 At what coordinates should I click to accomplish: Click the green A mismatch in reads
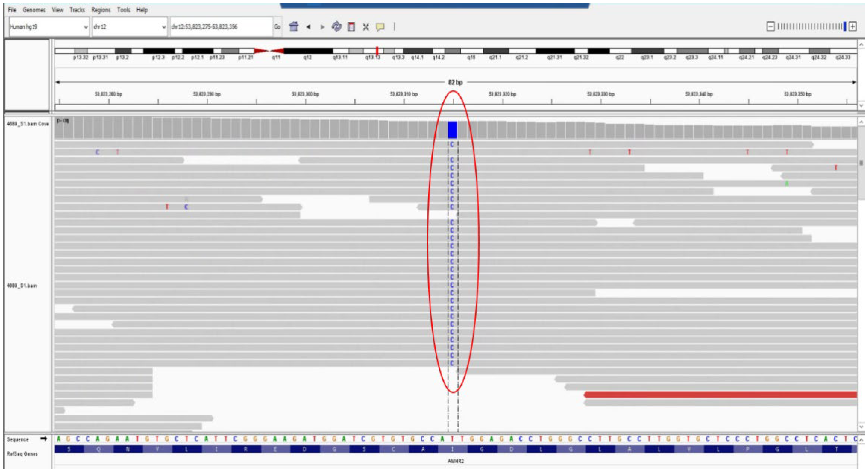tap(787, 183)
